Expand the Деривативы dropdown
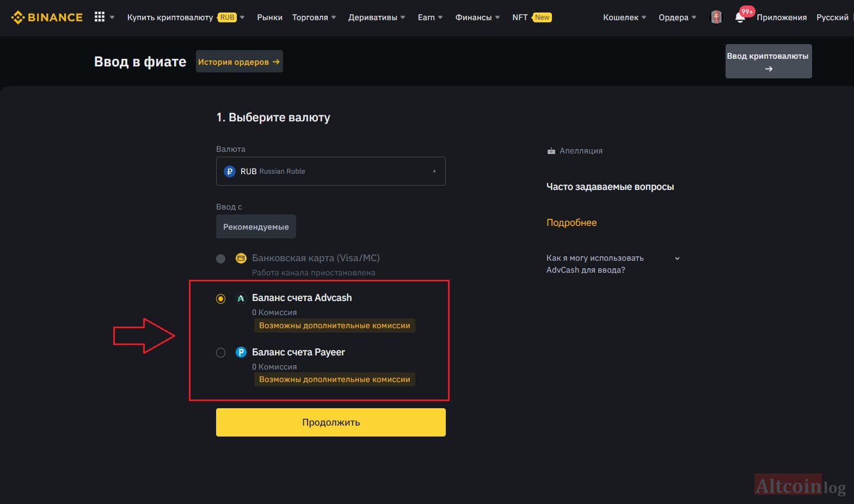Image resolution: width=854 pixels, height=504 pixels. coord(377,17)
